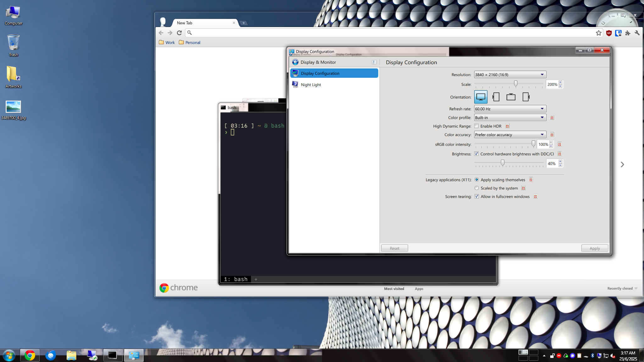644x362 pixels.
Task: Bookmark page with the star icon
Action: [x=598, y=33]
